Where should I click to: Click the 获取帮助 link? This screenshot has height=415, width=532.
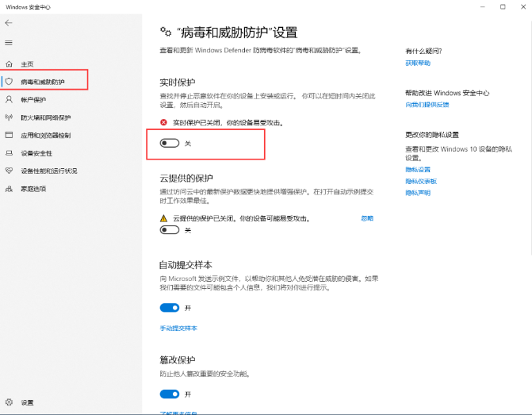[418, 63]
